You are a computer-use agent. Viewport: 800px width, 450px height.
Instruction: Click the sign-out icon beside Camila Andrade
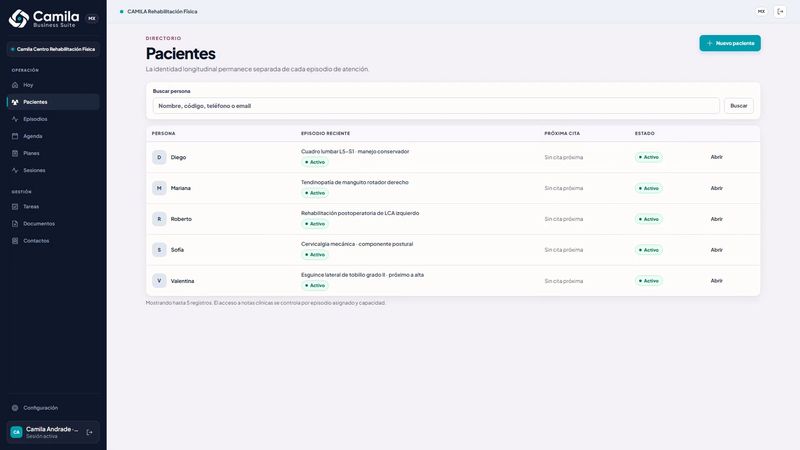click(89, 433)
